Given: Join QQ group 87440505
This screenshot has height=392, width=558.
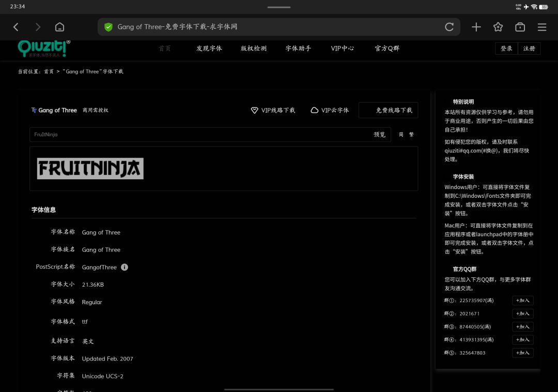Looking at the screenshot, I should (523, 326).
